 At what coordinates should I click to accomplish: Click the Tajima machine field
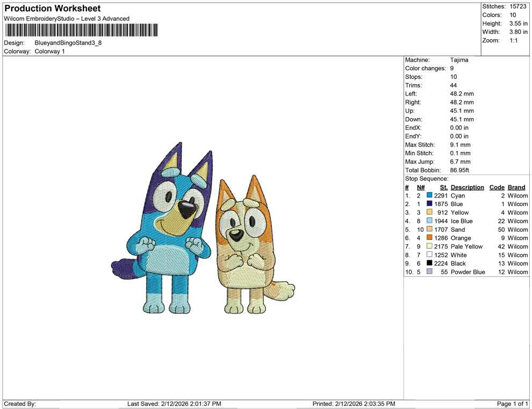point(459,60)
